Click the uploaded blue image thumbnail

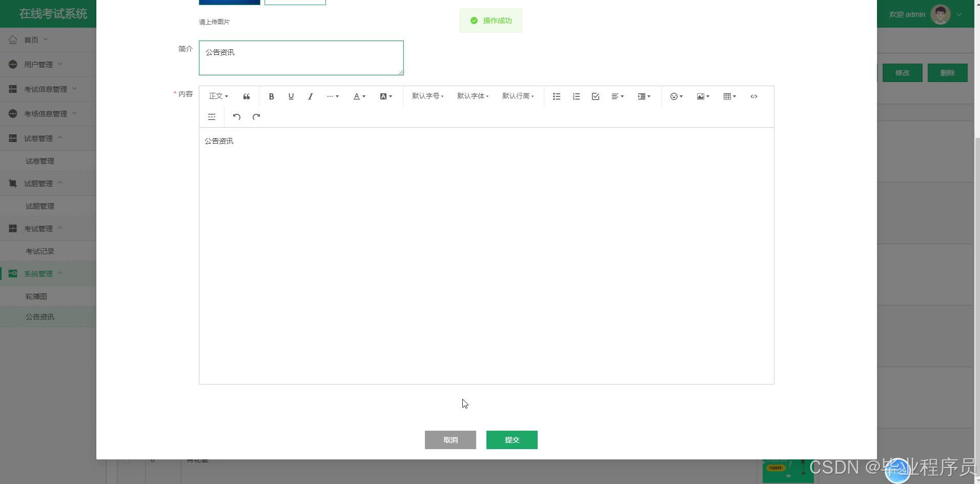coord(230,2)
